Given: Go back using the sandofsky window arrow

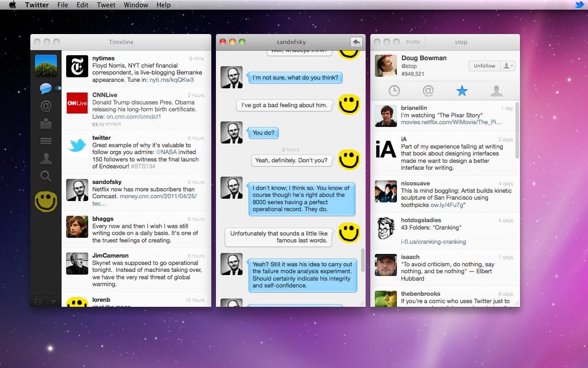Looking at the screenshot, I should click(356, 42).
